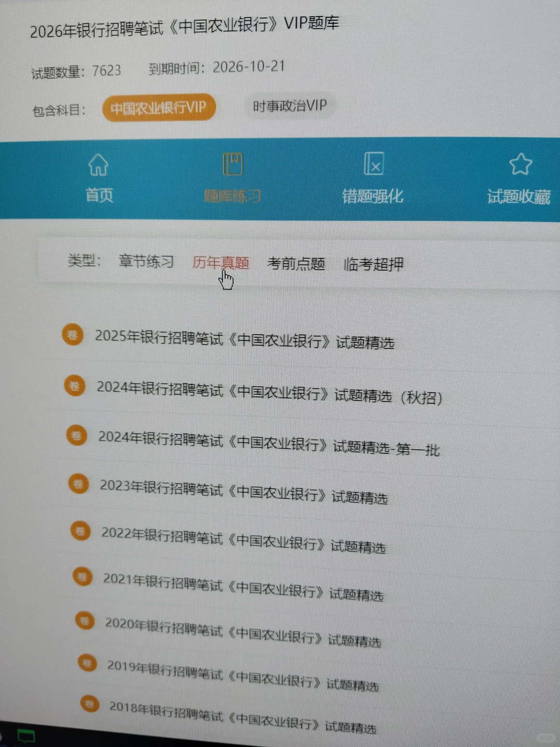Screen dimensions: 560x747
Task: Switch to the 考前点题 type tab
Action: [296, 264]
